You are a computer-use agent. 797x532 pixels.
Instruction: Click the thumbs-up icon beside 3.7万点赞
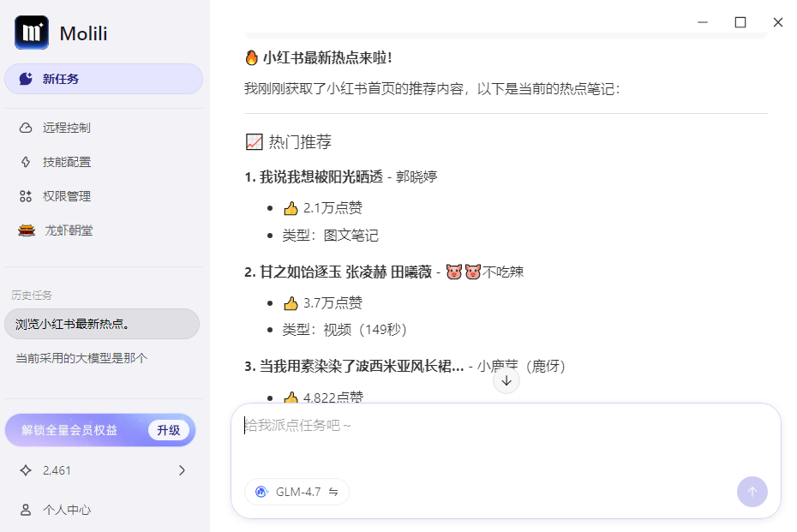tap(291, 303)
